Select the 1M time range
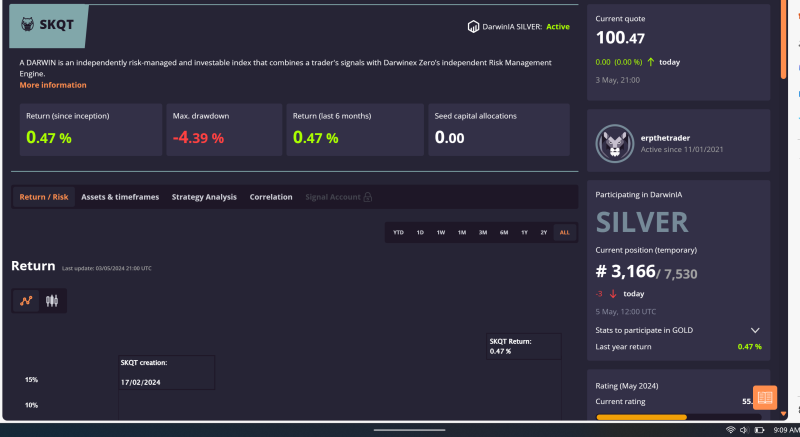 [462, 233]
